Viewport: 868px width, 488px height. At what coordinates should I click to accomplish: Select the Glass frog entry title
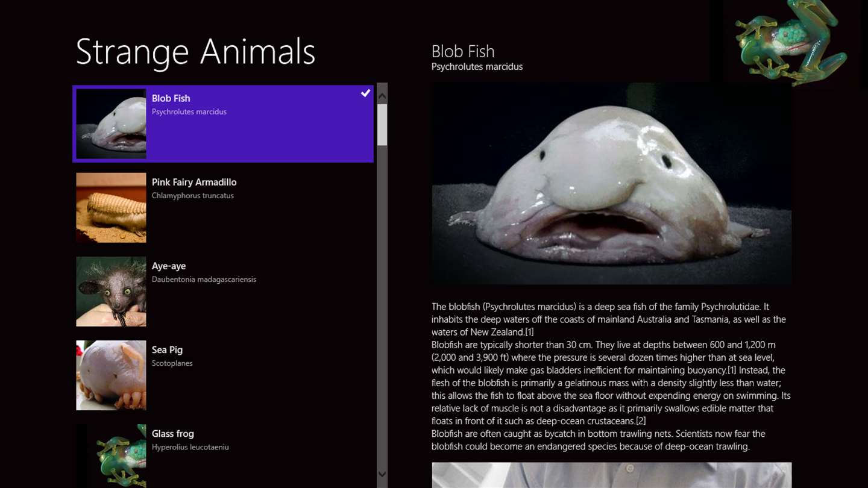pos(172,433)
